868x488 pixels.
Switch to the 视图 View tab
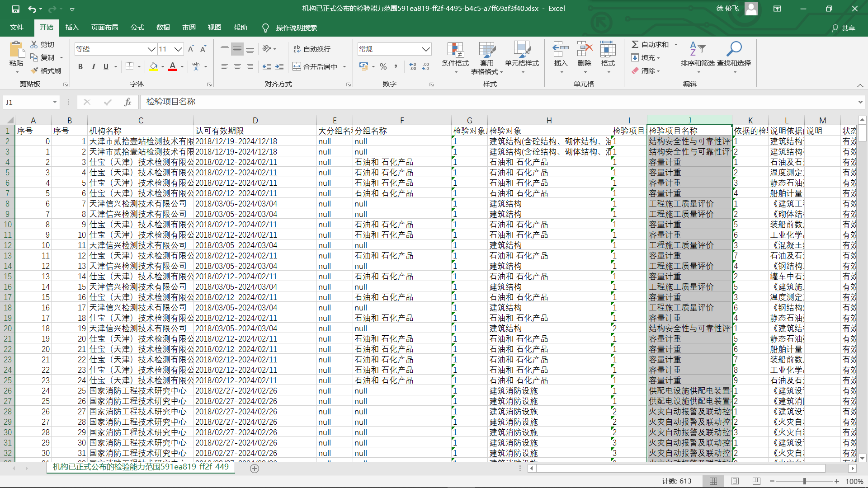[214, 28]
